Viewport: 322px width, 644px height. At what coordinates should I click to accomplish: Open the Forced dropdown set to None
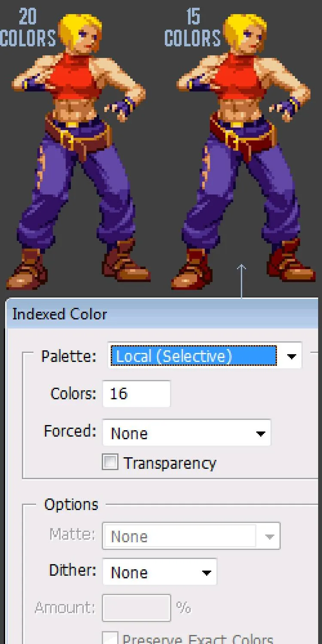tap(187, 433)
